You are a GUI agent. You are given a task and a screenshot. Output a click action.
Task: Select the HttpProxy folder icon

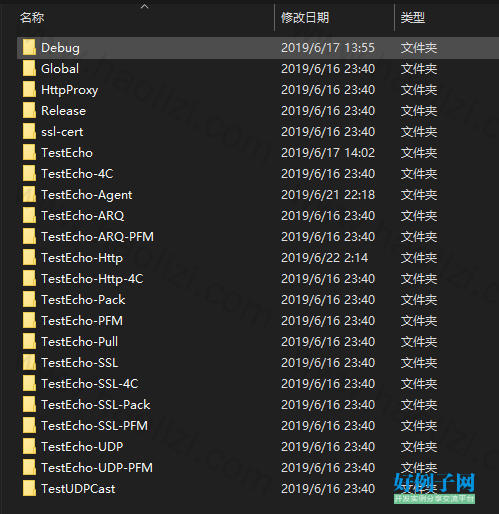[x=29, y=90]
